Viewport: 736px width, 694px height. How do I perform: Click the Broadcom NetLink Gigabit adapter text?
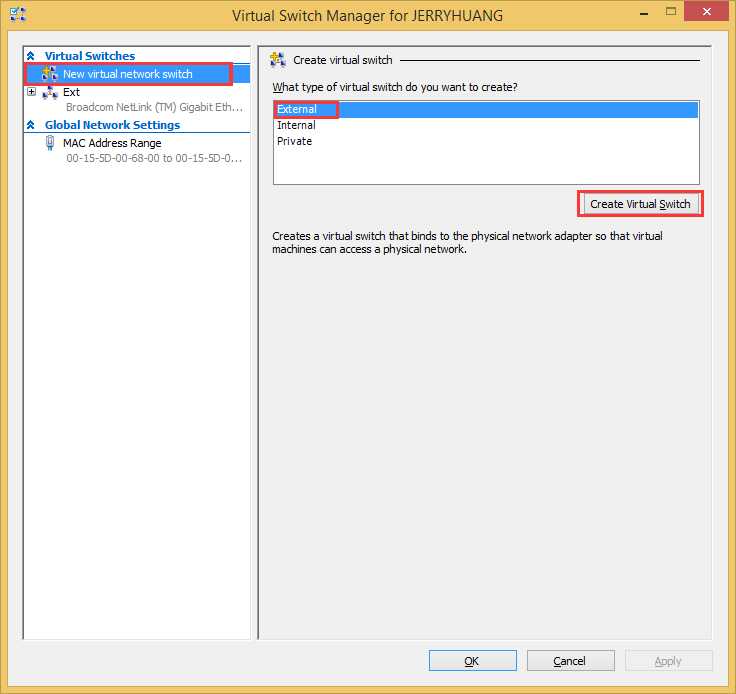click(154, 107)
